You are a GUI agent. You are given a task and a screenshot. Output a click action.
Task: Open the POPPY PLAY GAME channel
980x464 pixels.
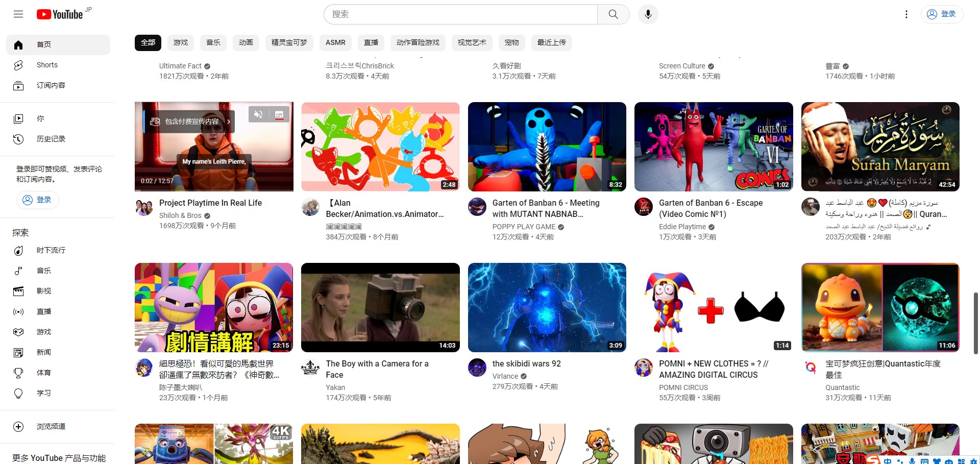524,227
